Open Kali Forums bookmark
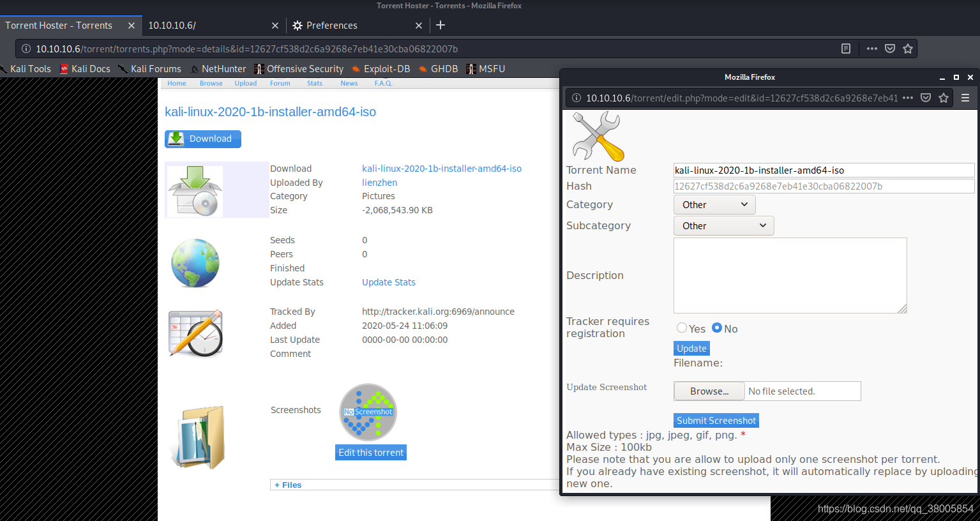 [149, 69]
